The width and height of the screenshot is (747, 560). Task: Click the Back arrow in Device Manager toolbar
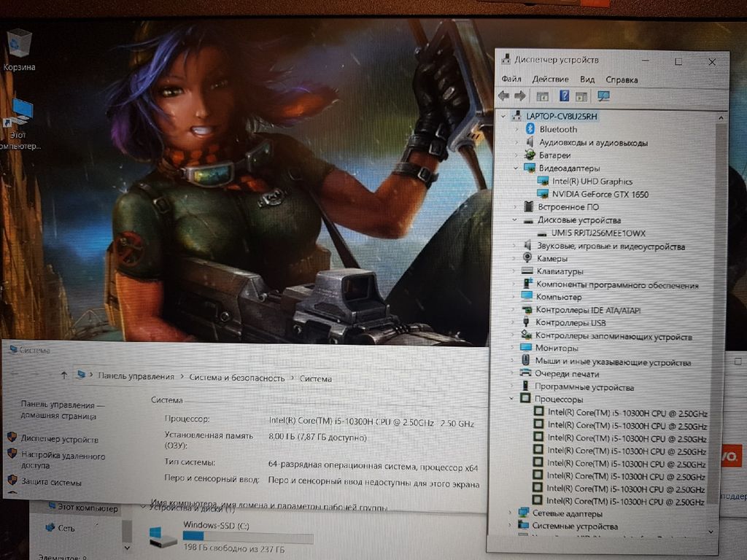[x=503, y=96]
